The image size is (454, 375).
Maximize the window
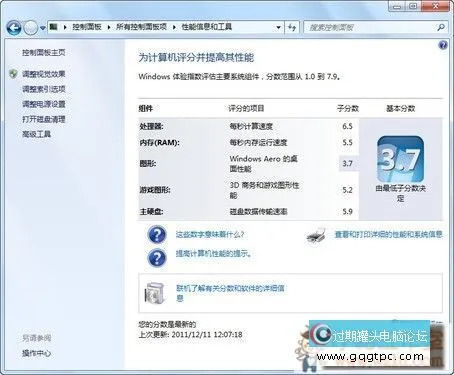coord(413,6)
